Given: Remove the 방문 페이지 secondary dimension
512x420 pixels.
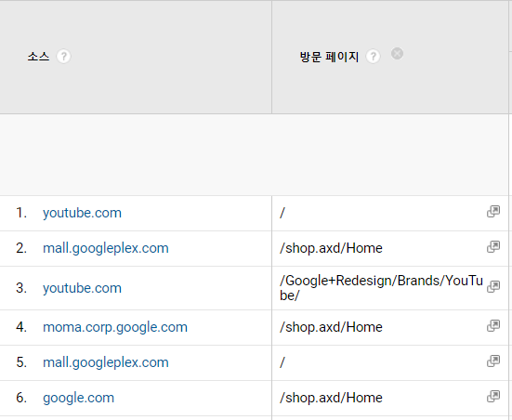Looking at the screenshot, I should coord(397,53).
